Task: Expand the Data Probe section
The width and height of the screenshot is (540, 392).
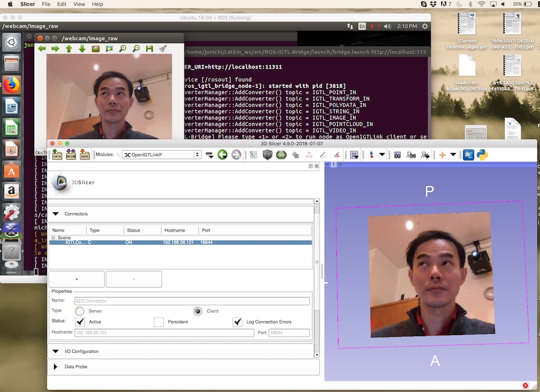Action: pyautogui.click(x=56, y=367)
